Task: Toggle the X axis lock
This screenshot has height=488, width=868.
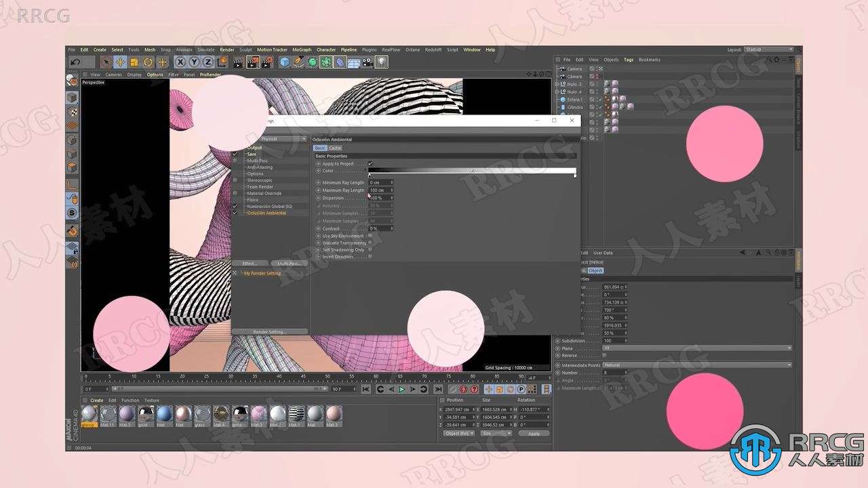Action: coord(180,62)
